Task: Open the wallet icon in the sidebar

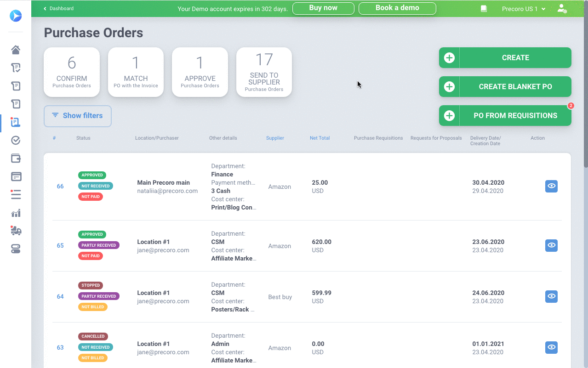Action: click(16, 159)
